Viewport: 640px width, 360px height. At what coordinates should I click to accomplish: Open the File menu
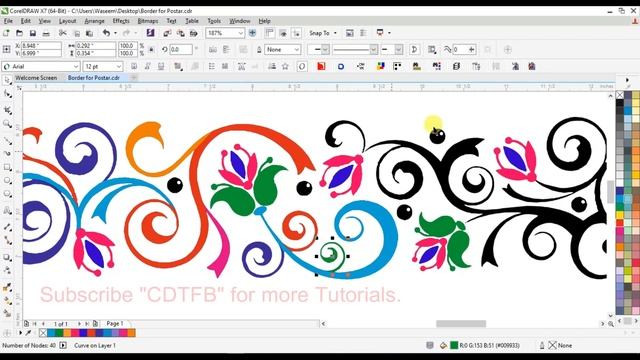click(8, 21)
